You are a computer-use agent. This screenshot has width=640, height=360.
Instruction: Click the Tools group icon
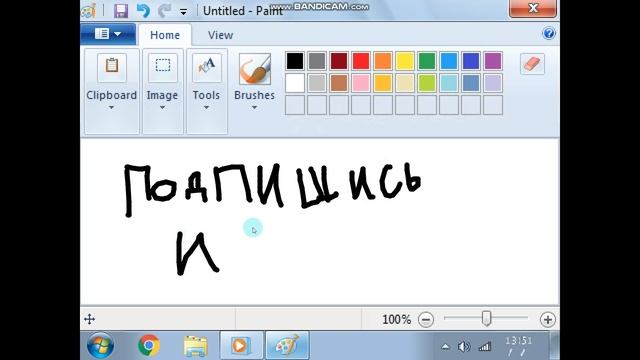point(207,67)
